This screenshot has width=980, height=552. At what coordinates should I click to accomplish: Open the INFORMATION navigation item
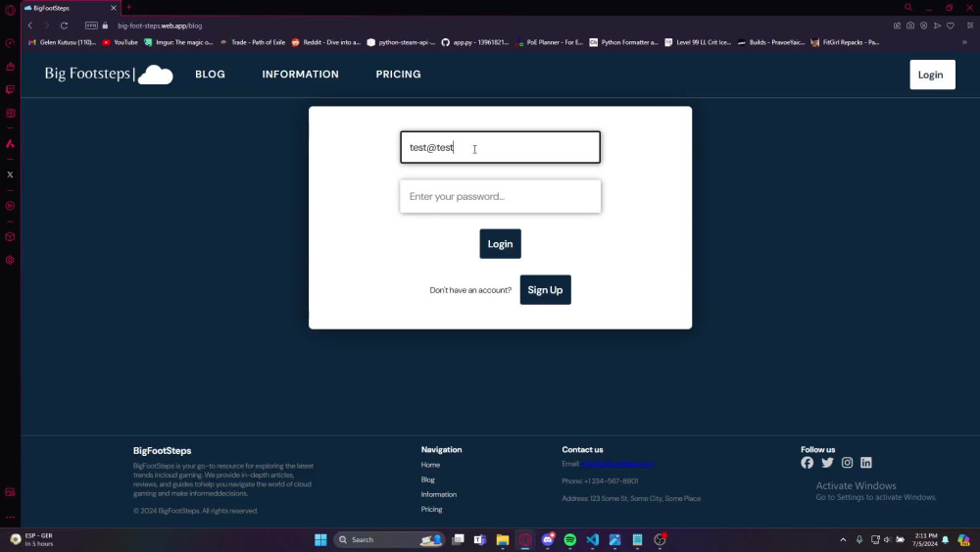(301, 74)
